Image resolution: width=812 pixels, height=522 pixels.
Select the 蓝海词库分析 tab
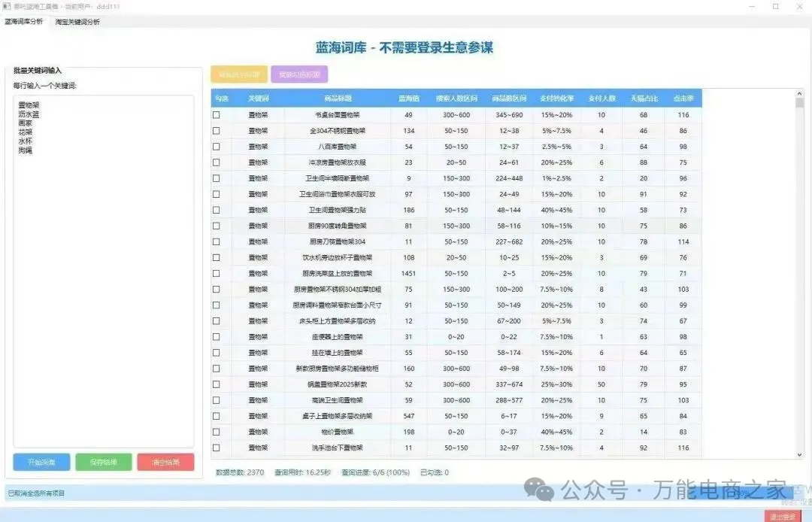(24, 22)
